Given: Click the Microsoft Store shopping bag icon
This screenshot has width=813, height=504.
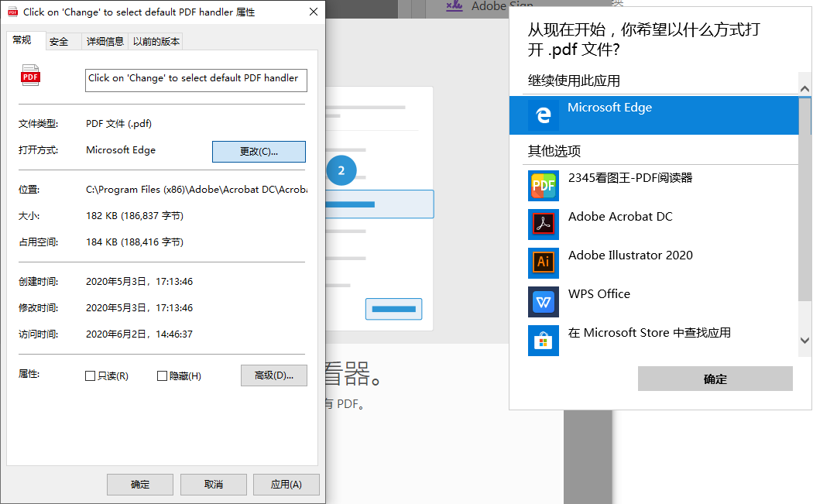Looking at the screenshot, I should click(543, 341).
